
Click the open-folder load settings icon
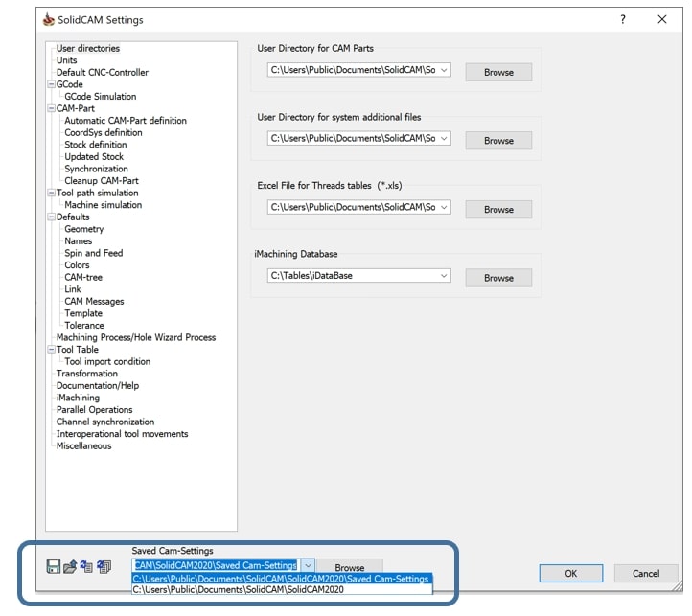(70, 566)
